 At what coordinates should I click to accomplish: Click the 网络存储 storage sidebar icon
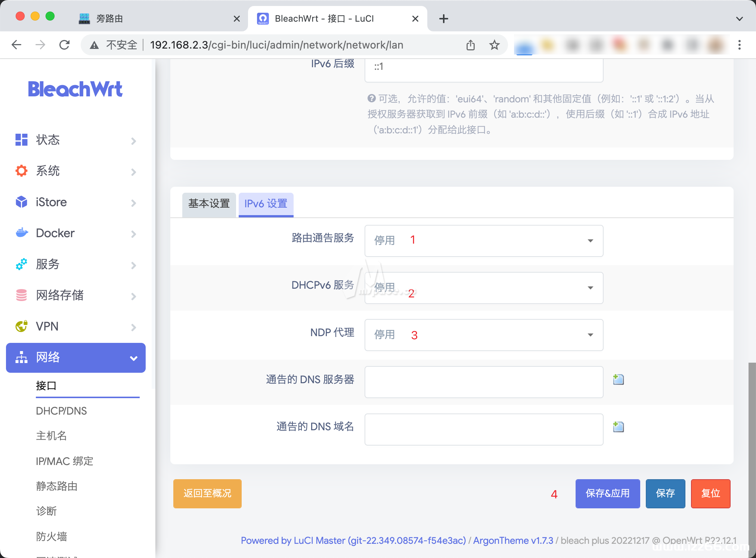(x=21, y=295)
